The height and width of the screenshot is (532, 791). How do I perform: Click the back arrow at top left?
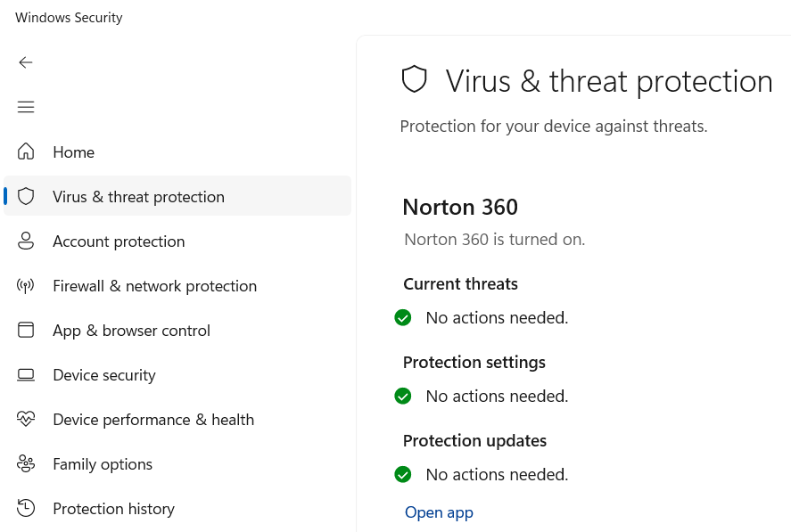[x=26, y=62]
